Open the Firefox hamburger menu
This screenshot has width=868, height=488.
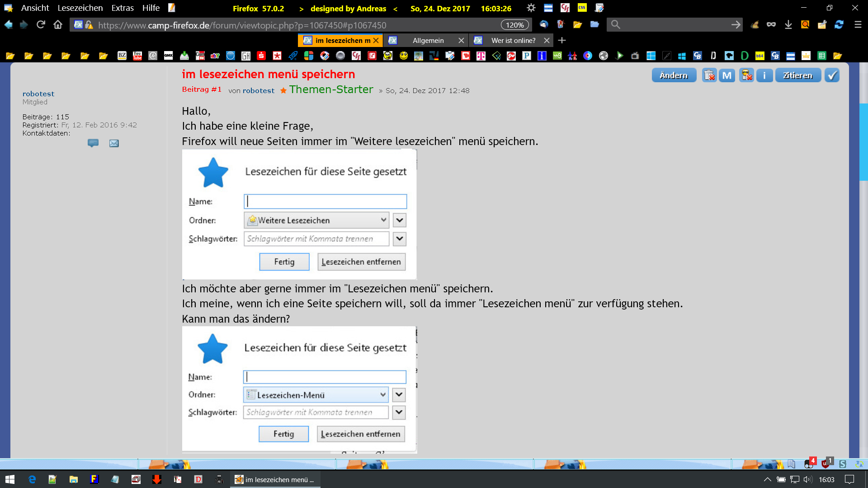pyautogui.click(x=858, y=25)
